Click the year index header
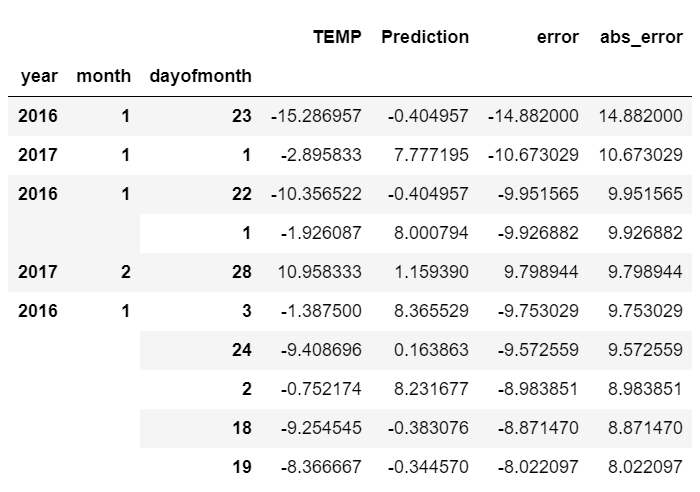700x492 pixels. (38, 76)
